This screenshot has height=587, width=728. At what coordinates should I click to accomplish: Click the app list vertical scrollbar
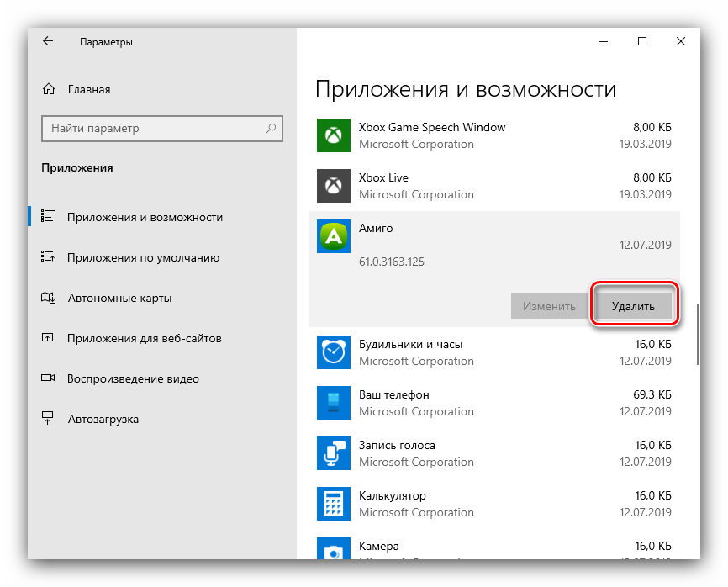(698, 334)
